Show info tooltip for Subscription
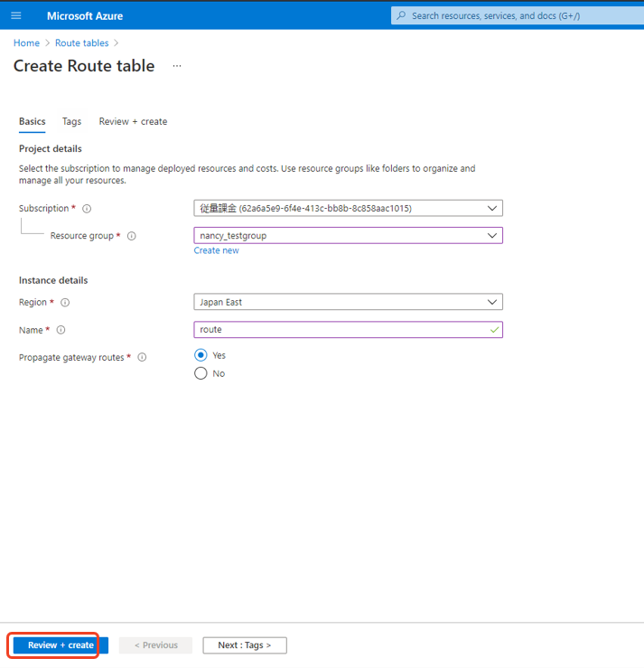The image size is (644, 668). tap(87, 209)
